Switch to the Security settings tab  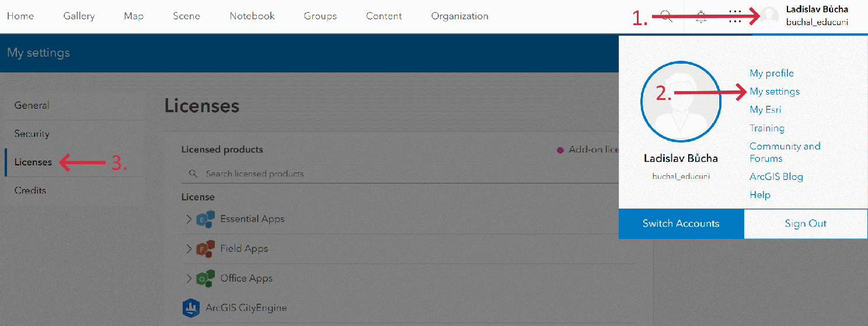32,134
